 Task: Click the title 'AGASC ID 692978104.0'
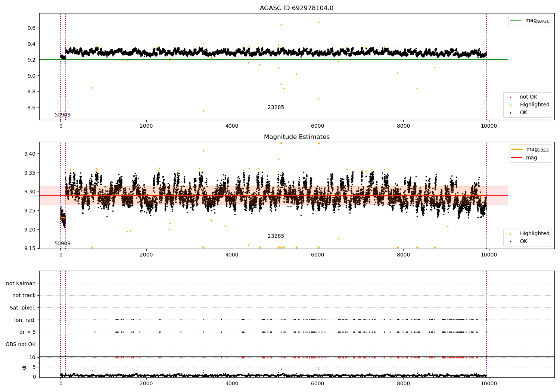coord(297,8)
